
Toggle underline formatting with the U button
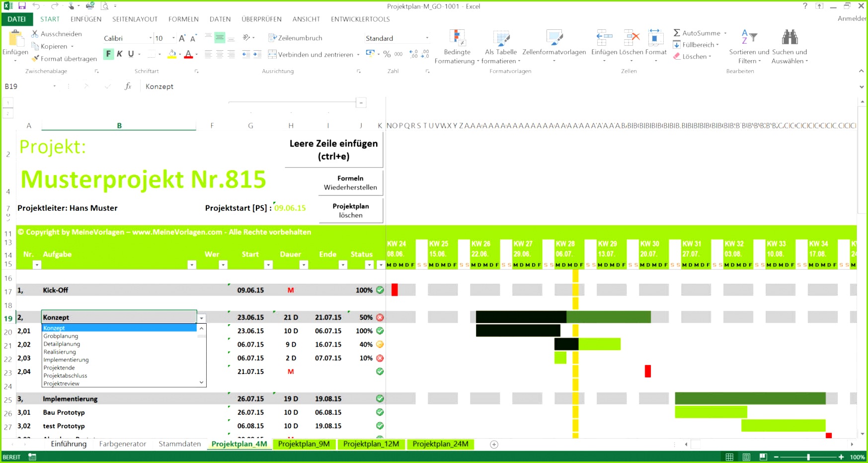tap(130, 53)
